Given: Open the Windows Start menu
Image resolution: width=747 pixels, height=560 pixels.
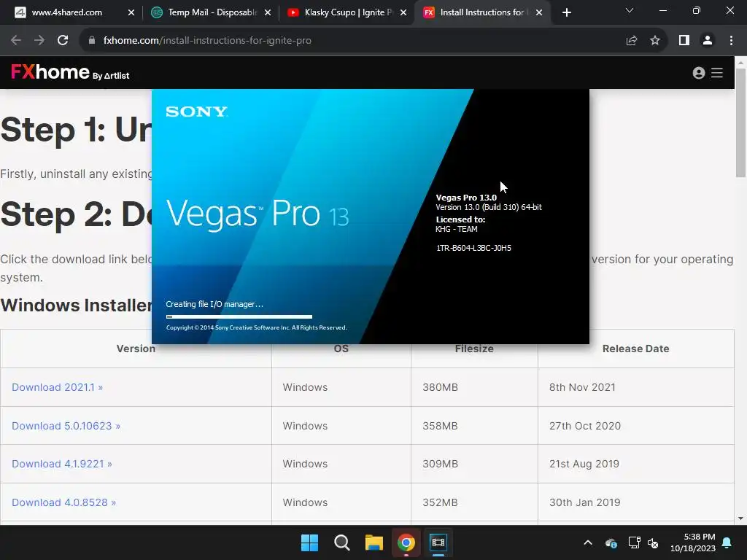Looking at the screenshot, I should tap(309, 542).
